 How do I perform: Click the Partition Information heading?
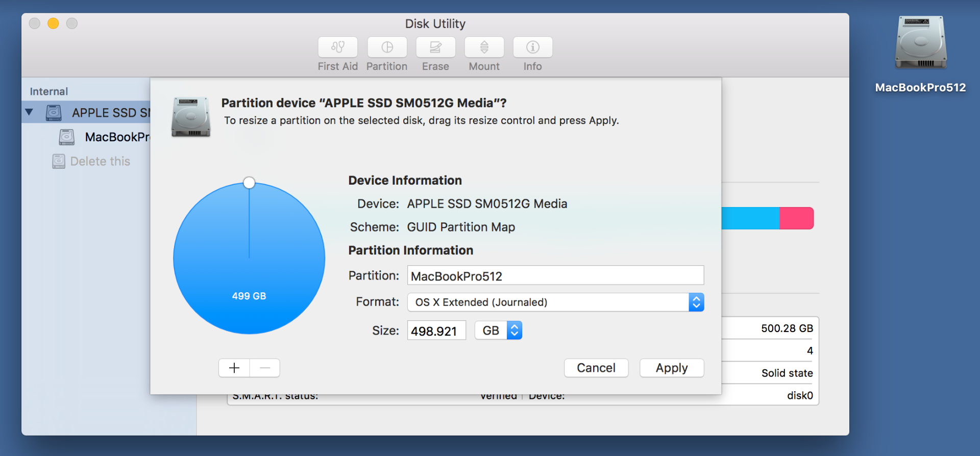pos(410,250)
